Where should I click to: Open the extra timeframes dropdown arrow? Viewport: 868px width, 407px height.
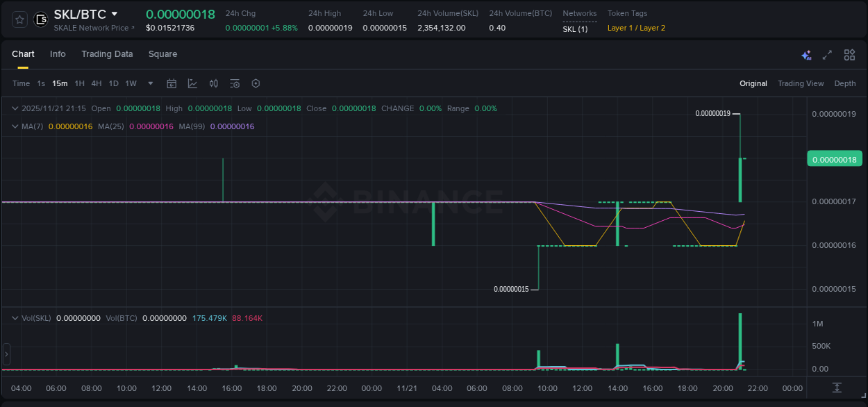pyautogui.click(x=149, y=83)
